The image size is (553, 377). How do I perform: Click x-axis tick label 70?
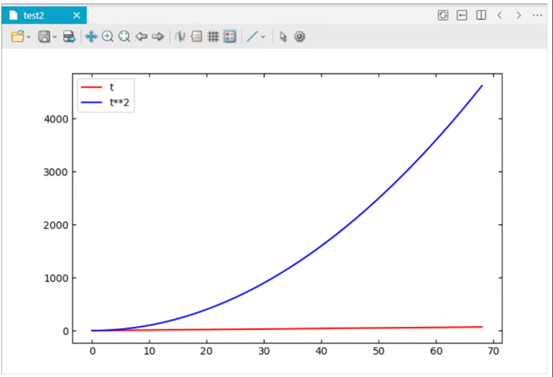click(x=494, y=351)
